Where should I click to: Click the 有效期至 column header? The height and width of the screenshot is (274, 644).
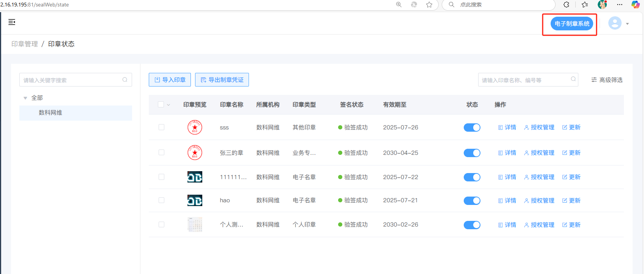point(395,105)
